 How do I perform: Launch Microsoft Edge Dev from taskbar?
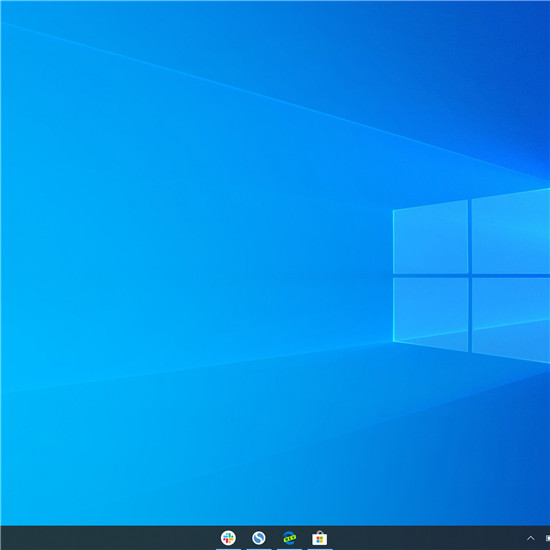tap(289, 538)
